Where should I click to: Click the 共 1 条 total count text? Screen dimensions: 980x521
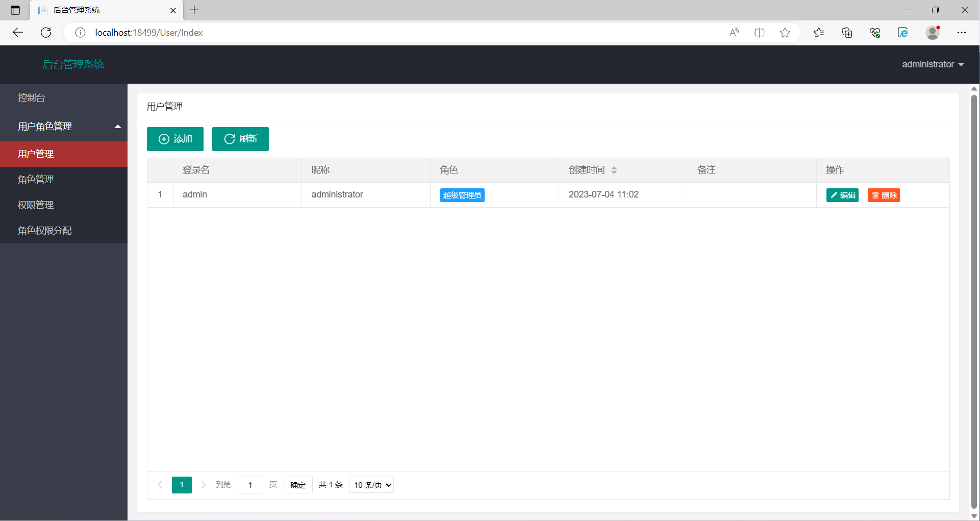tap(331, 485)
